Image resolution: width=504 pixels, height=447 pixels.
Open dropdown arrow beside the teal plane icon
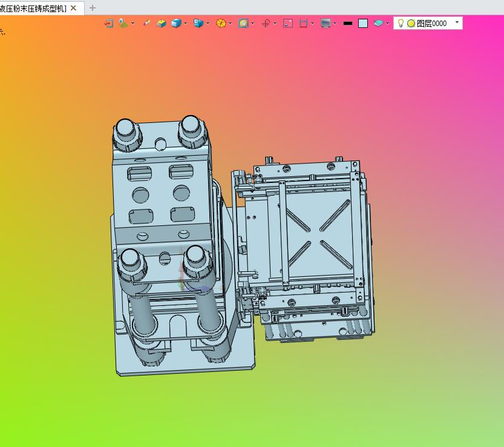pos(387,24)
